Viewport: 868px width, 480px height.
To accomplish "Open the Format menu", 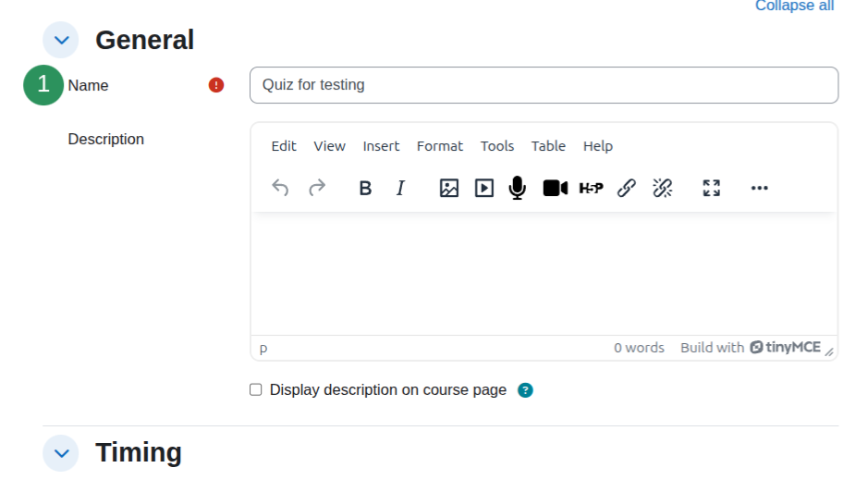I will coord(439,146).
